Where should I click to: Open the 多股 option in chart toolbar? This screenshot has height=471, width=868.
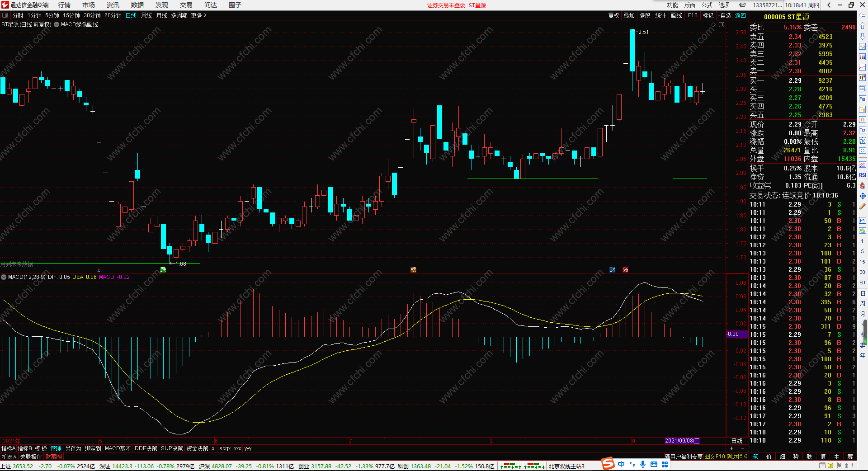tap(645, 15)
